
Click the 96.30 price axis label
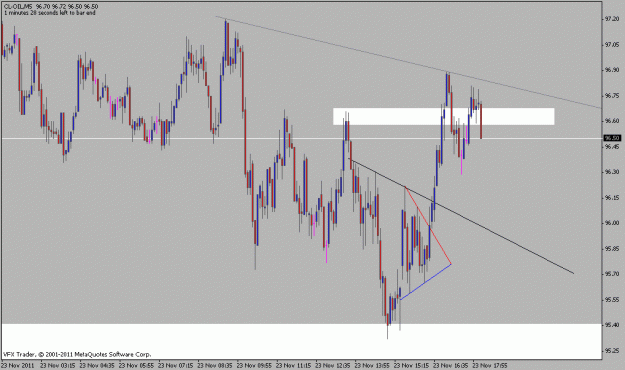pyautogui.click(x=612, y=172)
